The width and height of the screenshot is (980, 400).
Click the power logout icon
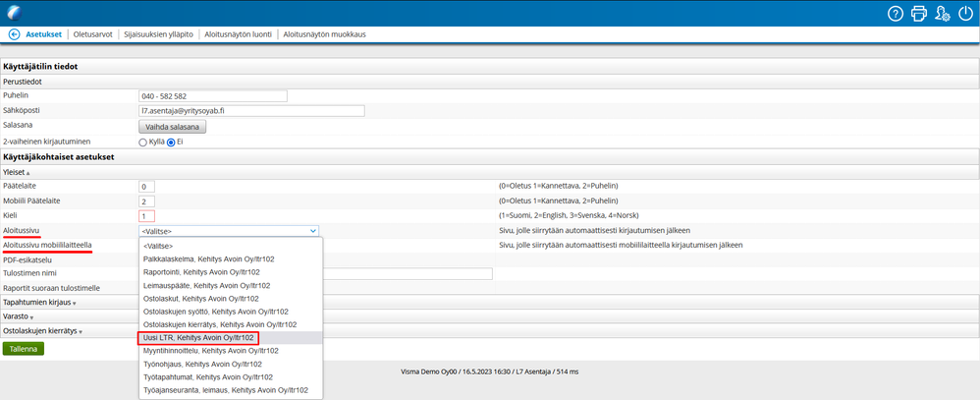pyautogui.click(x=965, y=13)
